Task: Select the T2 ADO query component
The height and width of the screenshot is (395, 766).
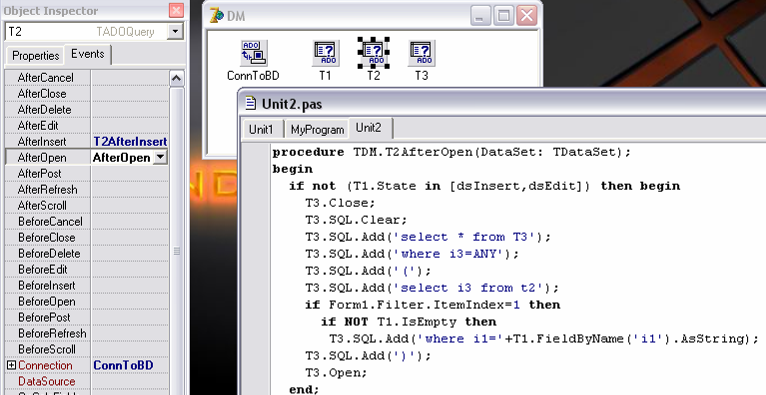Action: [x=373, y=53]
